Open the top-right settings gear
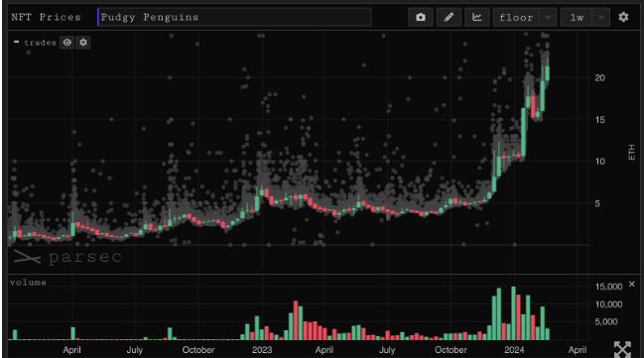The image size is (644, 358). (x=623, y=17)
